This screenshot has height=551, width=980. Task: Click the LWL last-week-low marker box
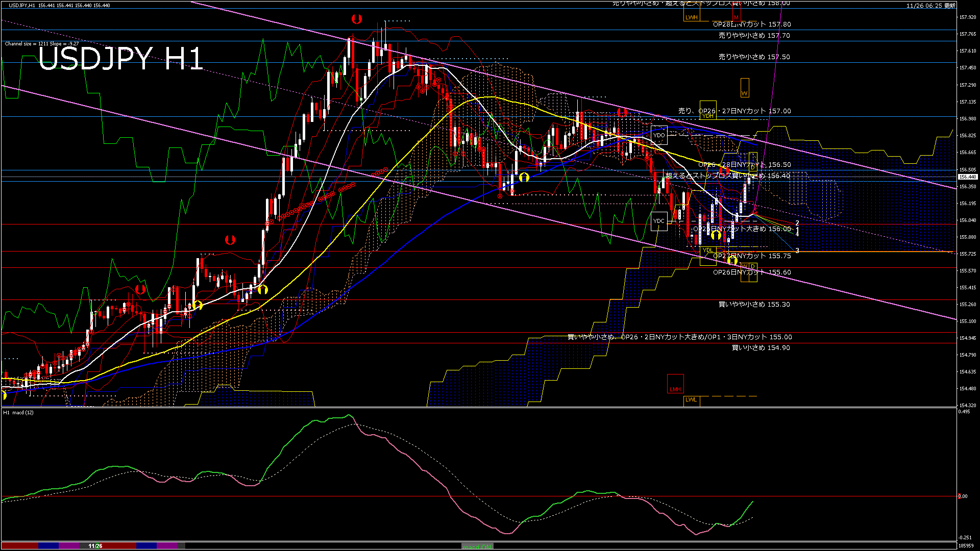691,399
